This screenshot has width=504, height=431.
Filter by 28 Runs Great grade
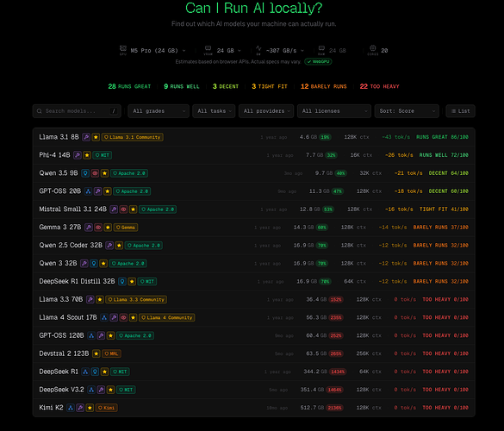pyautogui.click(x=129, y=86)
